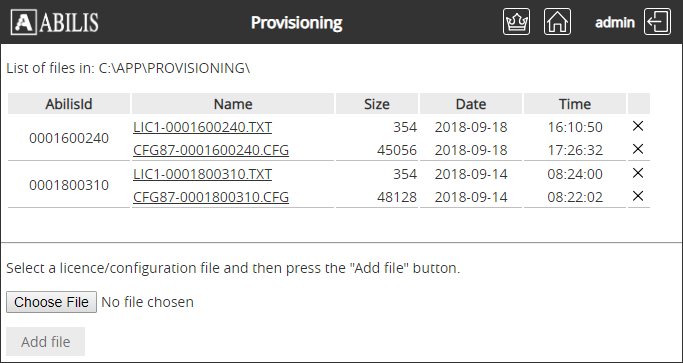Delete file CFG87-0001600240.CFG with X icon
Image resolution: width=683 pixels, height=363 pixels.
pyautogui.click(x=638, y=149)
